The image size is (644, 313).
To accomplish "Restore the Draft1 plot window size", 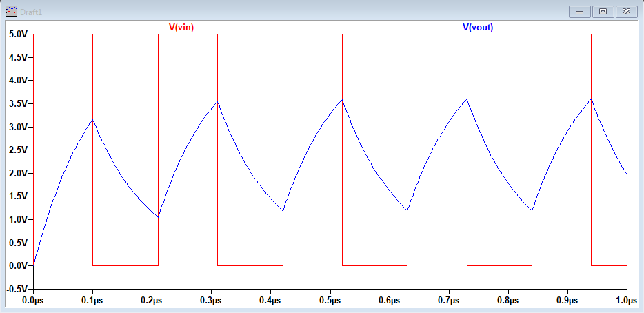I will [x=603, y=12].
